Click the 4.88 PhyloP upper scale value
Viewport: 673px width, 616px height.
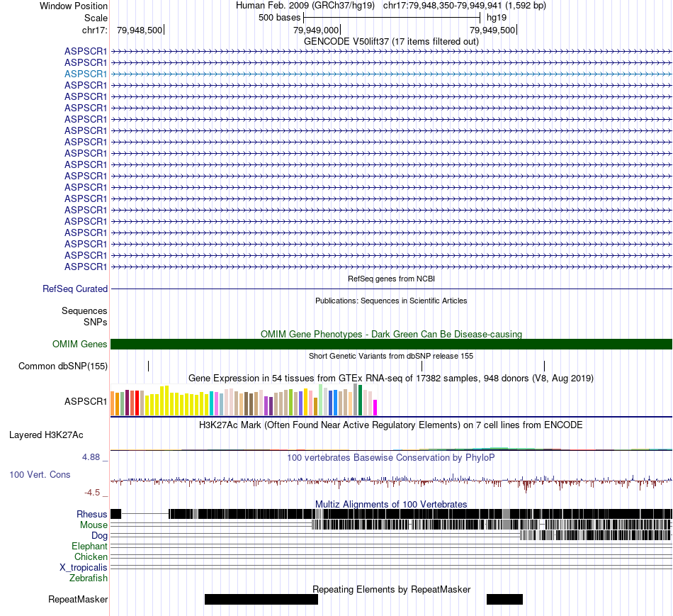tap(91, 457)
